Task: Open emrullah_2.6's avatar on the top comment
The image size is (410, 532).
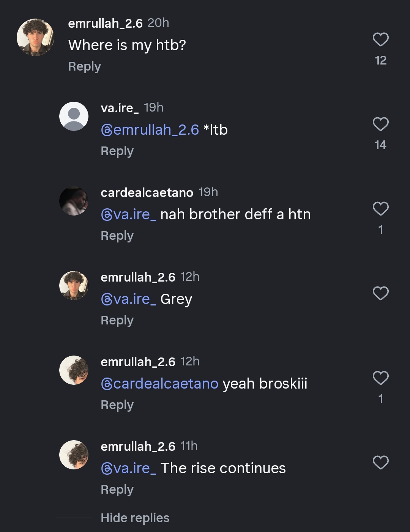Action: pyautogui.click(x=35, y=37)
